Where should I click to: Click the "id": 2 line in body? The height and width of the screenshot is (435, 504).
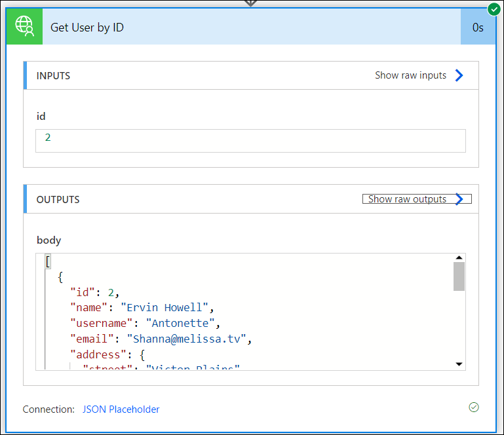(95, 292)
